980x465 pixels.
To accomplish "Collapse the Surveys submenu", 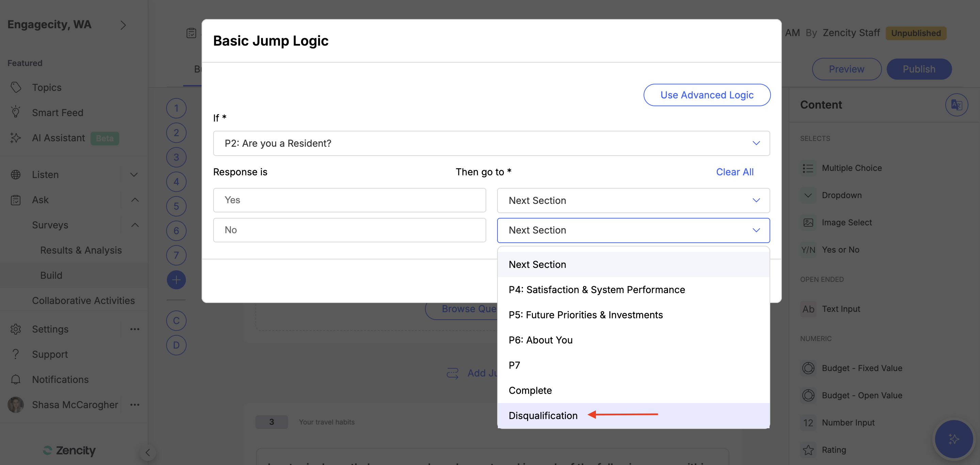I will tap(135, 225).
